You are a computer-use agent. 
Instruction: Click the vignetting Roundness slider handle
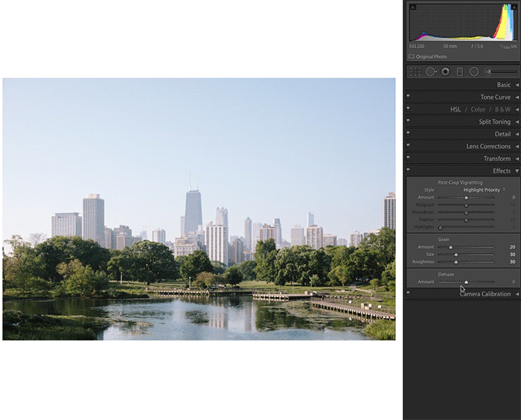point(466,212)
